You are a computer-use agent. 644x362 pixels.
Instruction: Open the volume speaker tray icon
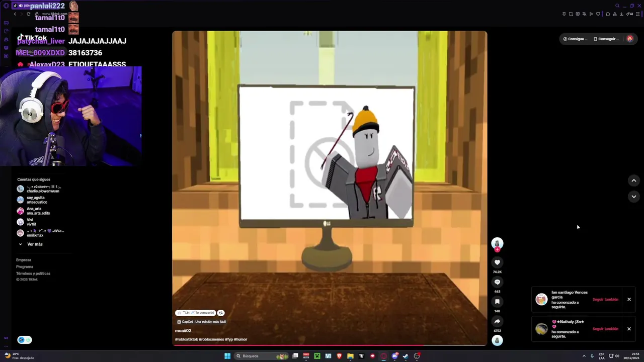pyautogui.click(x=617, y=356)
